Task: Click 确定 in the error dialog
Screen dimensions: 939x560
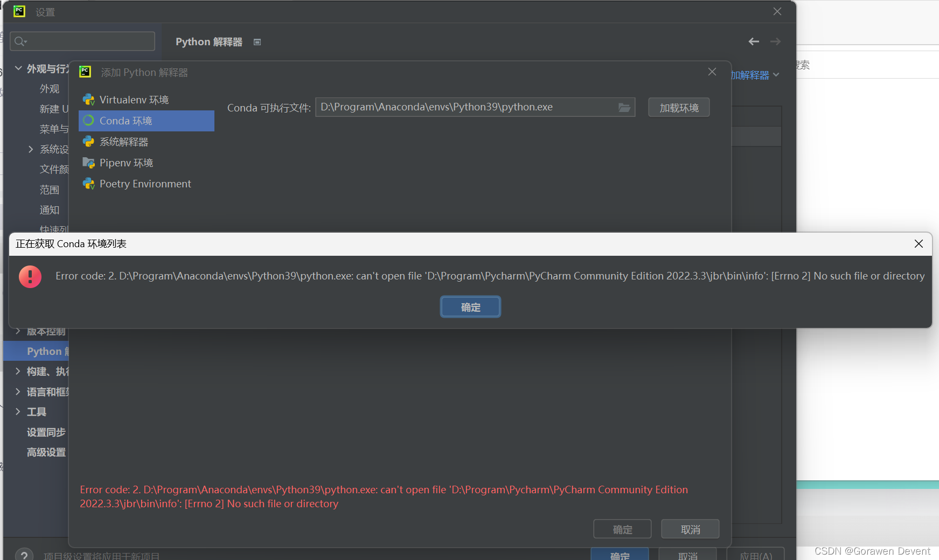Action: (470, 307)
